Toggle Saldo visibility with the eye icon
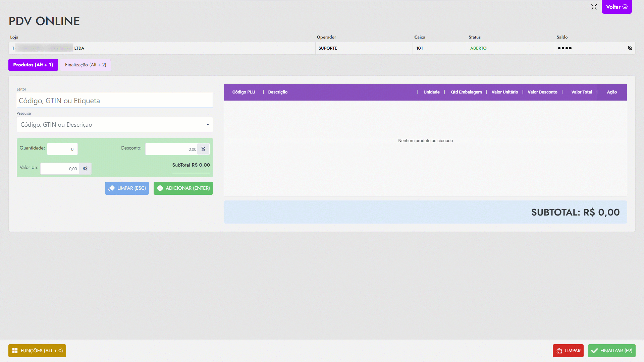The image size is (644, 362). pyautogui.click(x=630, y=48)
